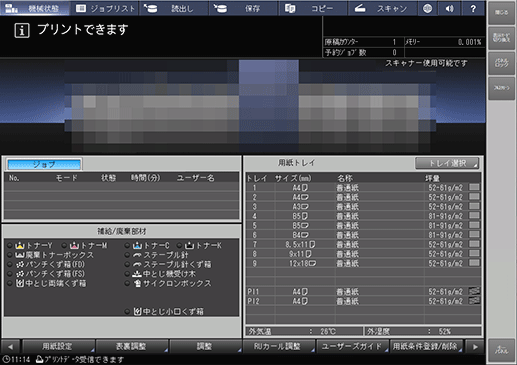Viewport: 517px width, 365px height.
Task: Click the status LED beside トナーY
Action: click(x=10, y=246)
